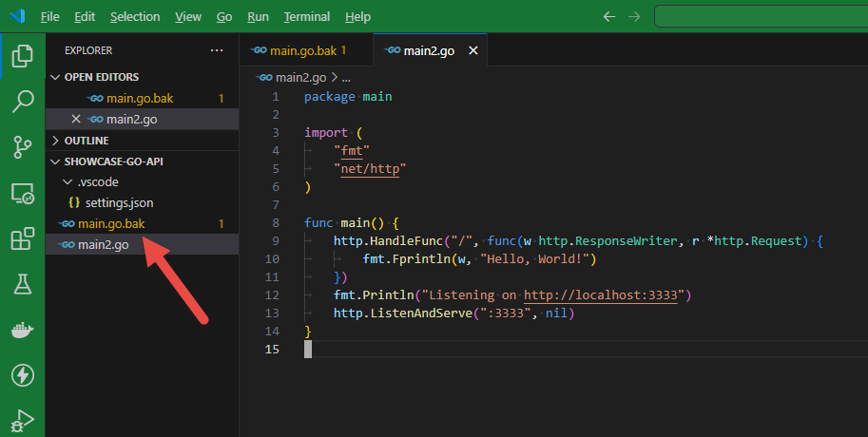
Task: Click the Explorer more actions ellipsis
Action: [x=217, y=50]
